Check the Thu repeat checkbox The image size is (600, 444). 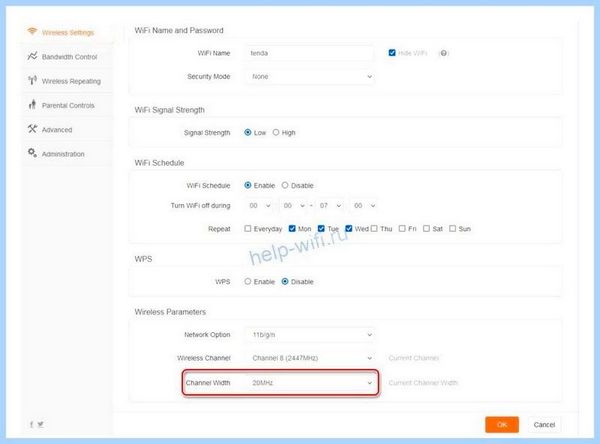pyautogui.click(x=374, y=229)
